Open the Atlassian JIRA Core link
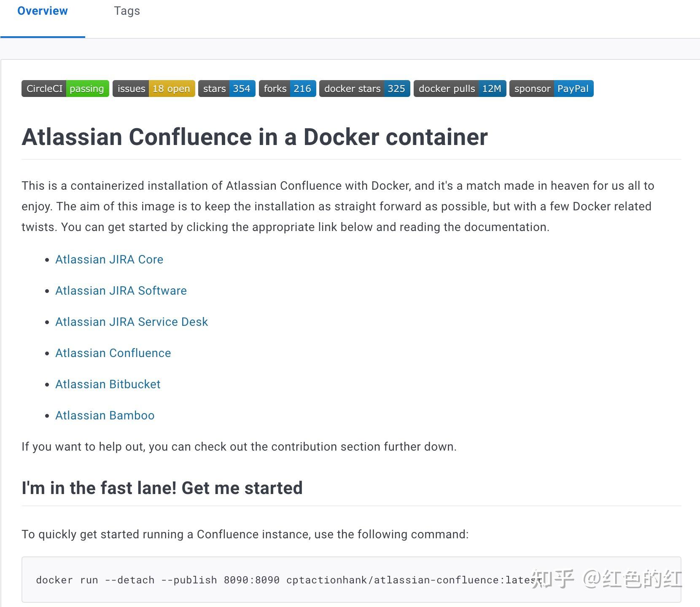The image size is (700, 607). (x=109, y=259)
